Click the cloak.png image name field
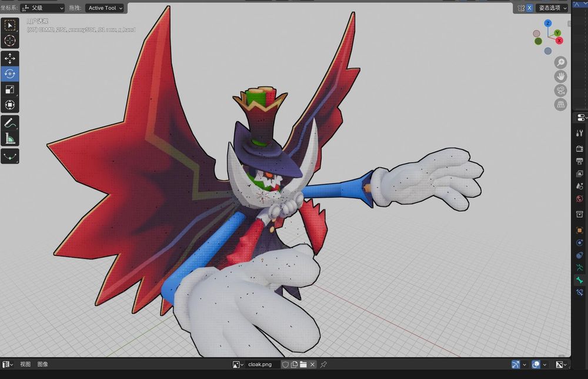Image resolution: width=588 pixels, height=379 pixels. pyautogui.click(x=263, y=364)
